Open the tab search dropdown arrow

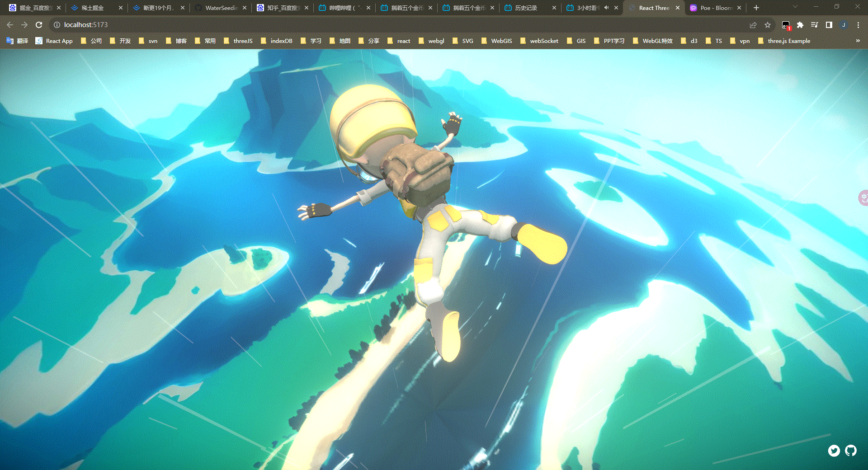pos(795,7)
